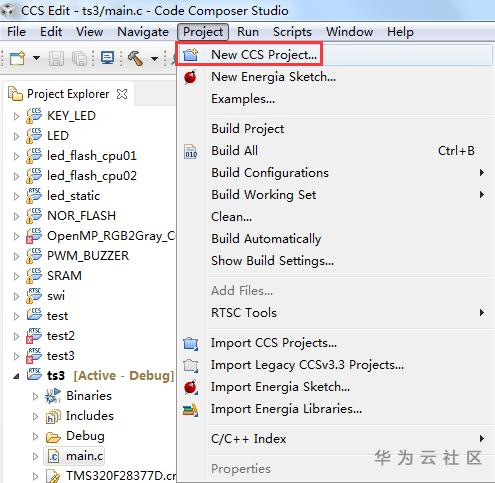Expand the SRAM project
The width and height of the screenshot is (495, 483).
[x=16, y=276]
